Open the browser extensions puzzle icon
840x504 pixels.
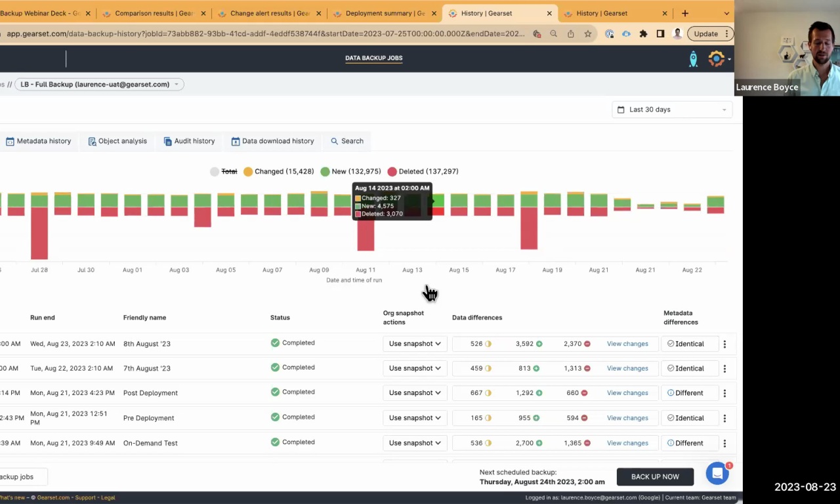pos(643,34)
